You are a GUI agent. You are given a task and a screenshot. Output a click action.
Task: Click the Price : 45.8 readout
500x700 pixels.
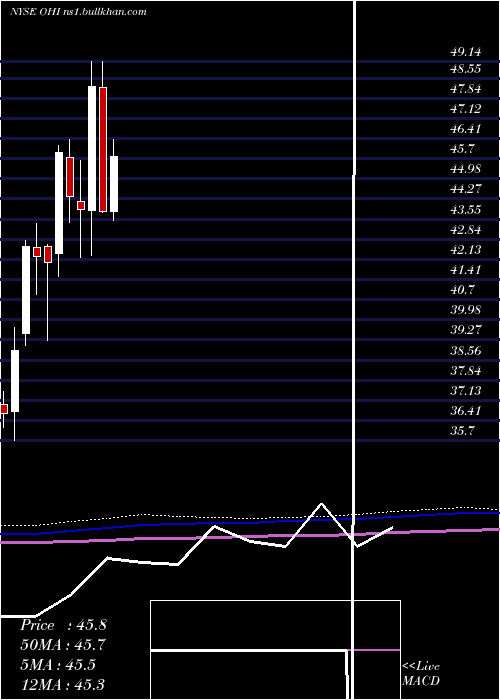63,625
